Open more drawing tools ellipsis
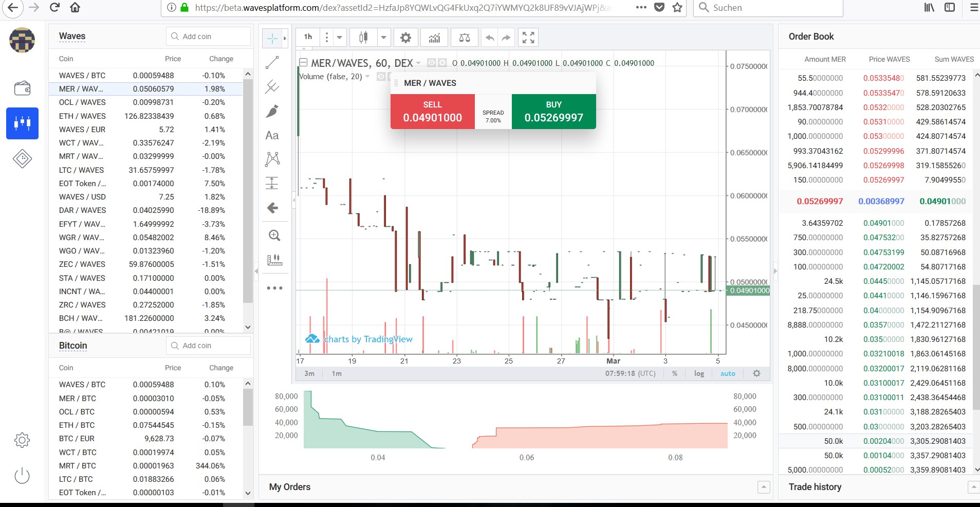 pos(275,288)
